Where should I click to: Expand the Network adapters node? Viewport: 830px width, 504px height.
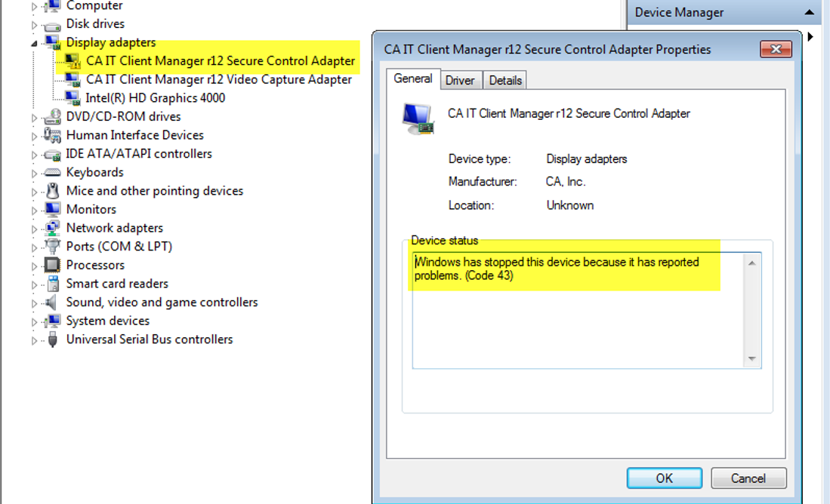35,229
